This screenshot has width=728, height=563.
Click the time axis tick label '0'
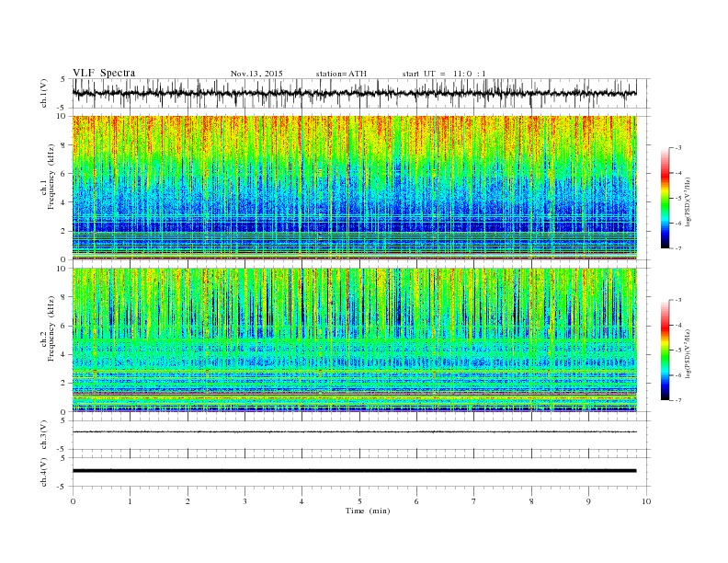pyautogui.click(x=73, y=501)
